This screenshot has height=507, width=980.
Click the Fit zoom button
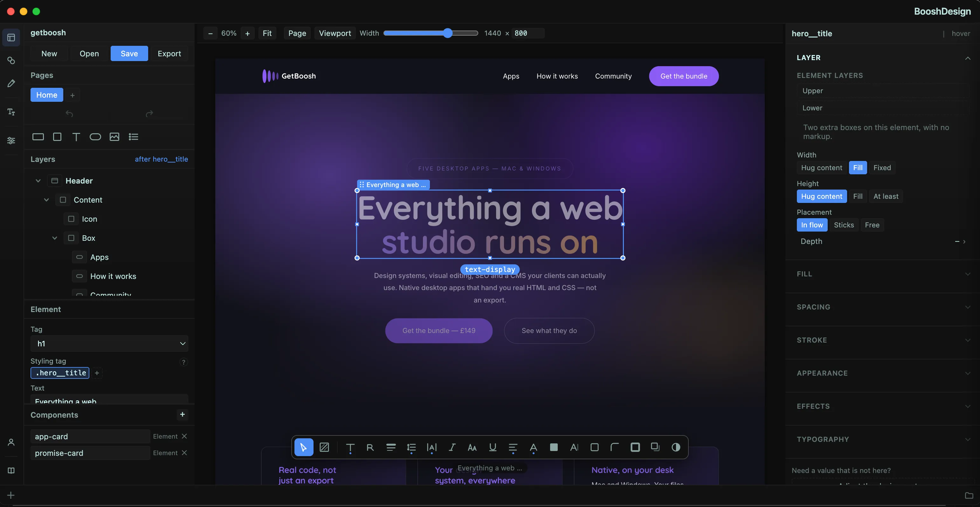(267, 33)
